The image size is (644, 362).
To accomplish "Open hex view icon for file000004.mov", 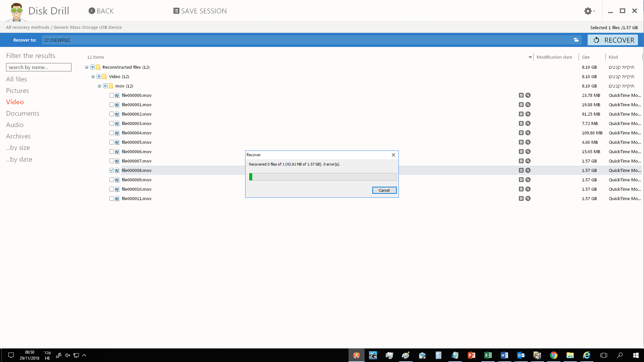I will coord(521,133).
